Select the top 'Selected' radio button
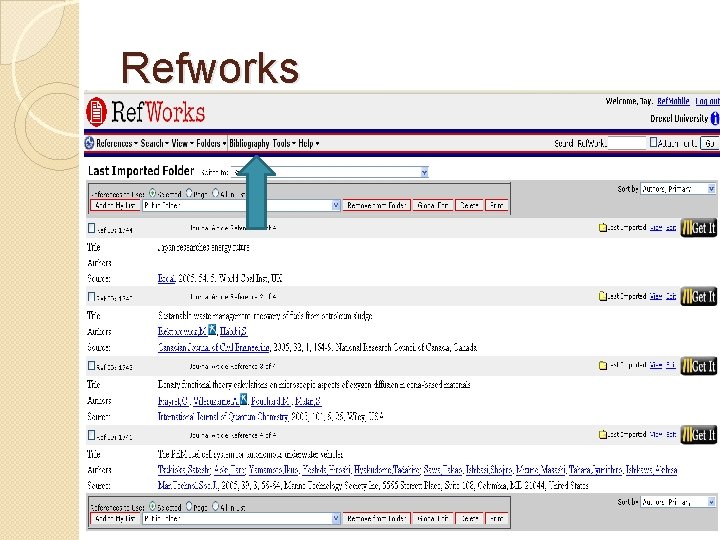Viewport: 720px width, 540px height. coord(152,193)
